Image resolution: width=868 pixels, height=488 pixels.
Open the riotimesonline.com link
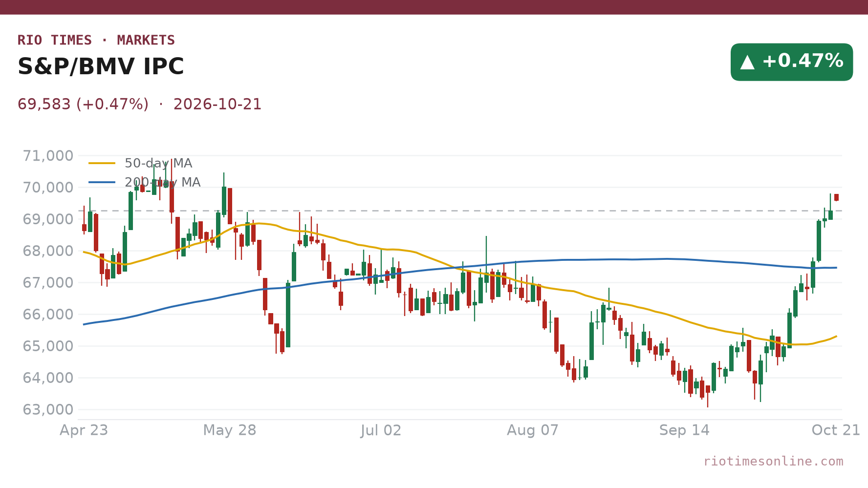click(x=773, y=461)
